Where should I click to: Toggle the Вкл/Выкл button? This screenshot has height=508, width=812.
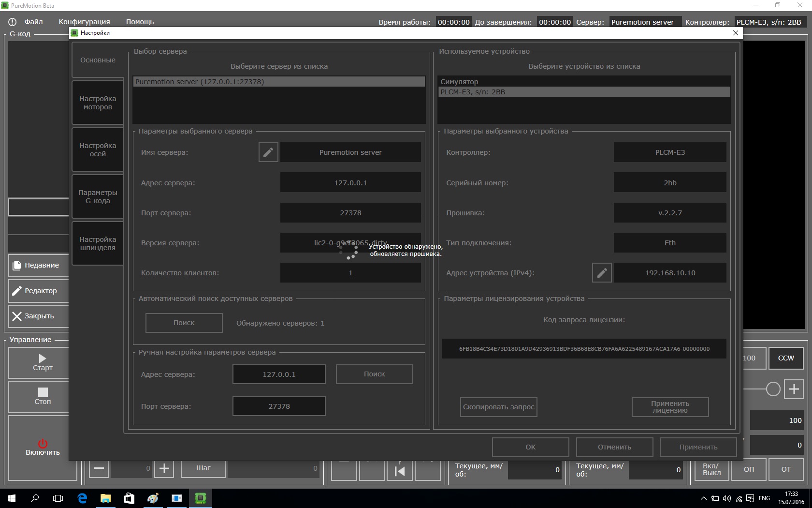(x=711, y=469)
